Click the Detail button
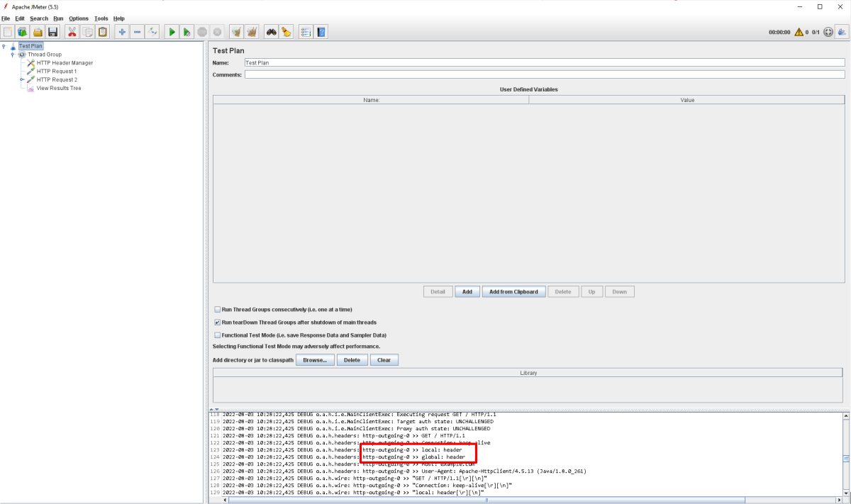Screen dimensions: 851x504 click(438, 291)
